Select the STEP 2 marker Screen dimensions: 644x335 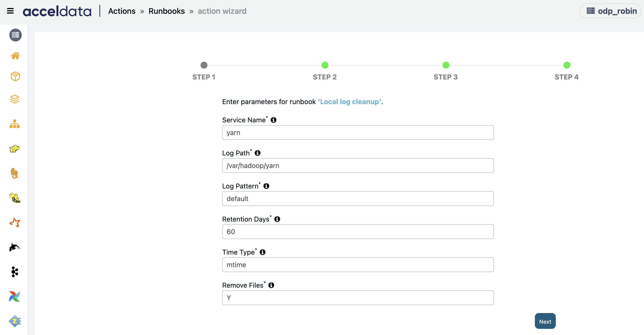(325, 65)
